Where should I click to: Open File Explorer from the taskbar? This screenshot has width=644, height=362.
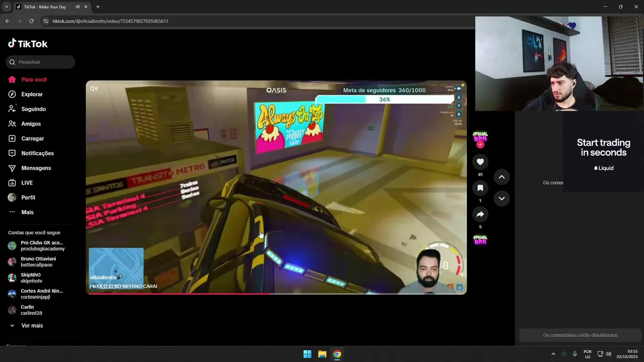pyautogui.click(x=322, y=354)
